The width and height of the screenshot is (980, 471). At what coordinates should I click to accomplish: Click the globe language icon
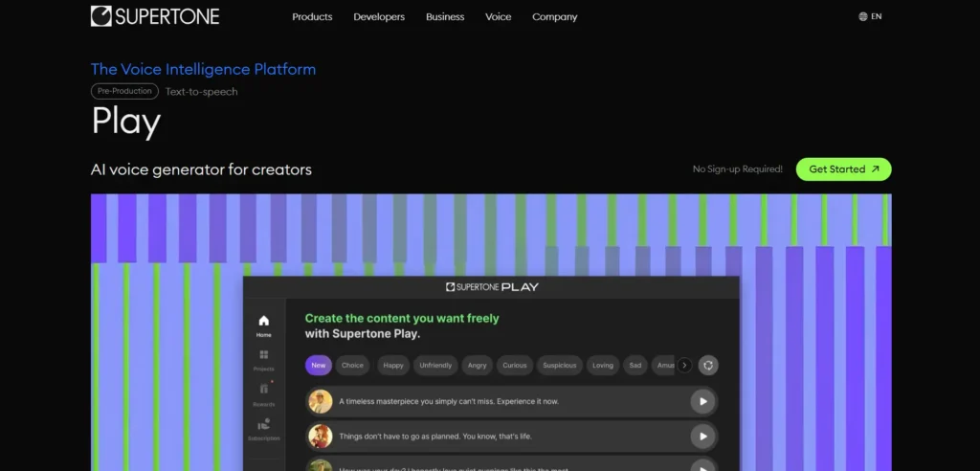tap(863, 16)
